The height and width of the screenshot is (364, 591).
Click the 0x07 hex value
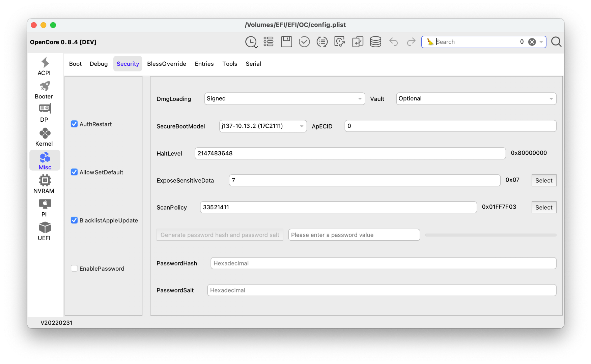coord(512,180)
